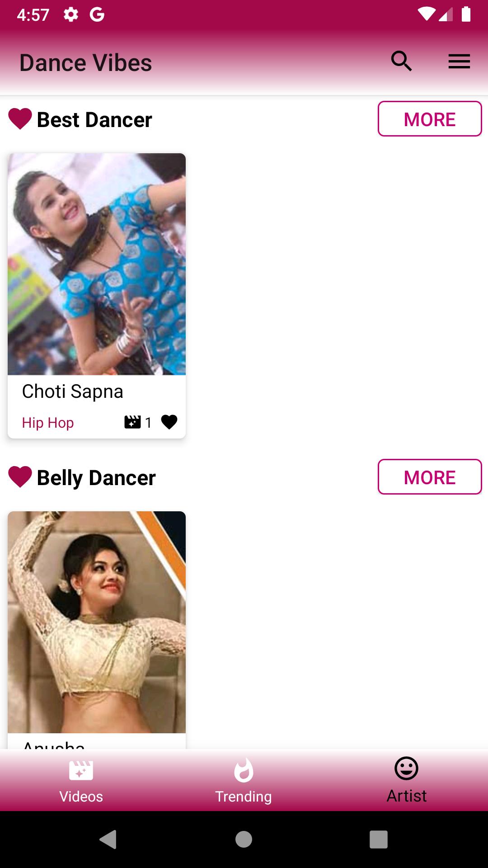Tap the Android back navigation button

[108, 840]
